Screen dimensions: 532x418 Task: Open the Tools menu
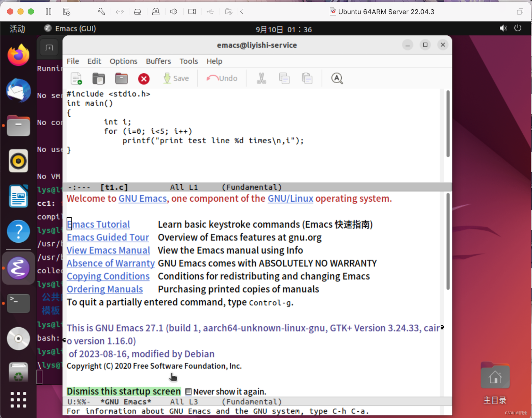click(188, 61)
